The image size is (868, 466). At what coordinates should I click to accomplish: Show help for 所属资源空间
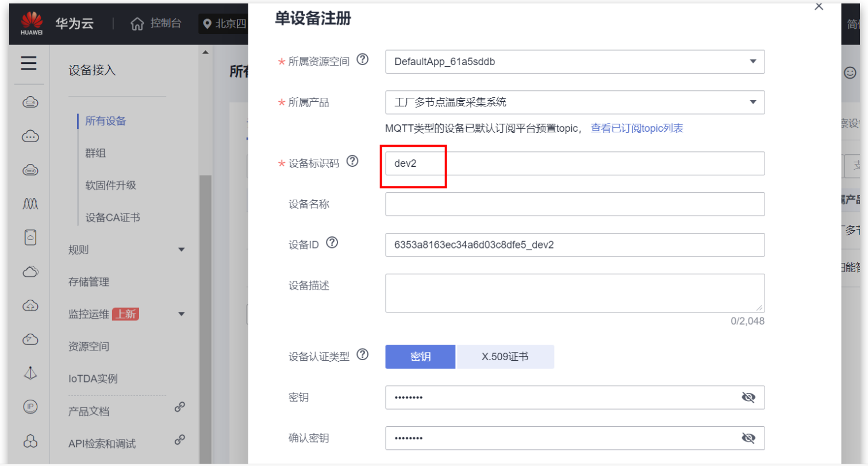(x=363, y=59)
